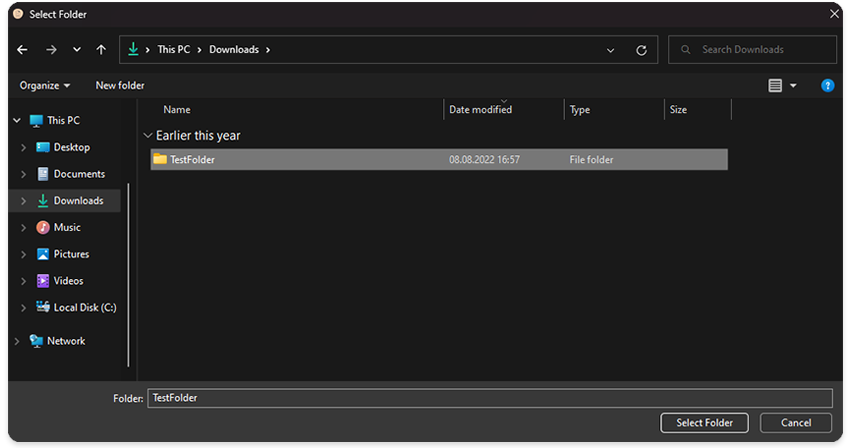
Task: Collapse the This PC tree node
Action: coord(17,120)
